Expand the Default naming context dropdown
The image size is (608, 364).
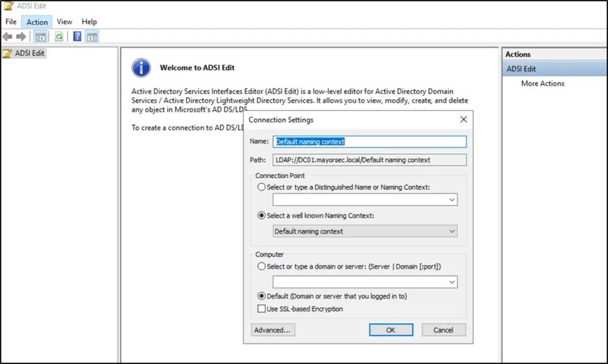click(452, 231)
